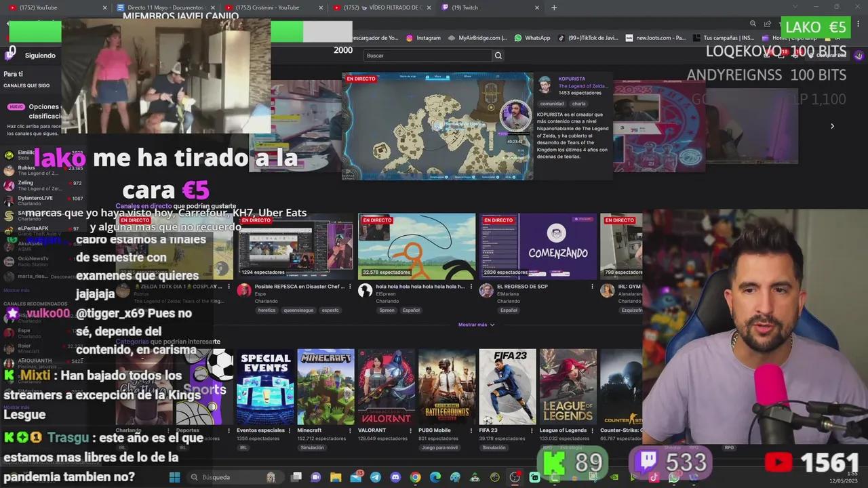Open the TikTok de Javi bookmark icon
Image resolution: width=868 pixels, height=488 pixels.
click(561, 39)
